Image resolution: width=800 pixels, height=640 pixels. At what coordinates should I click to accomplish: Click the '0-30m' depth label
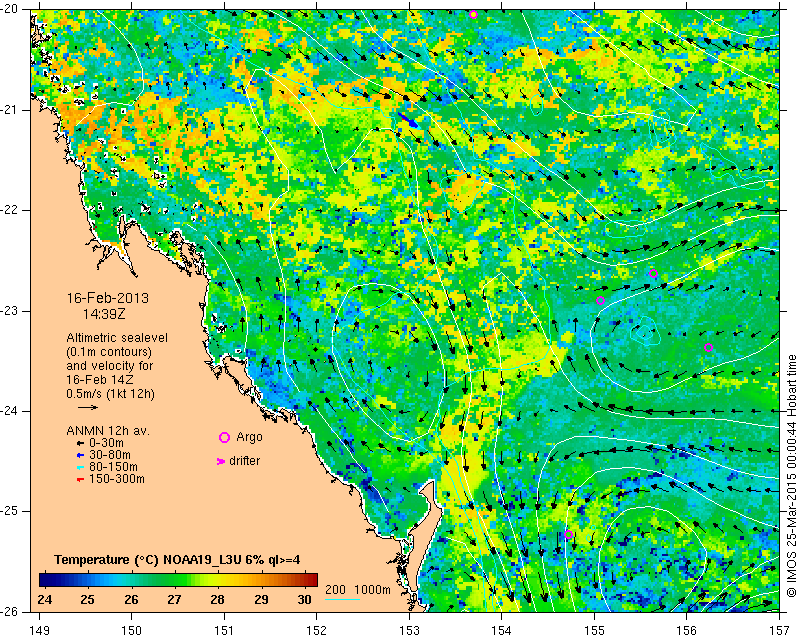[x=106, y=443]
